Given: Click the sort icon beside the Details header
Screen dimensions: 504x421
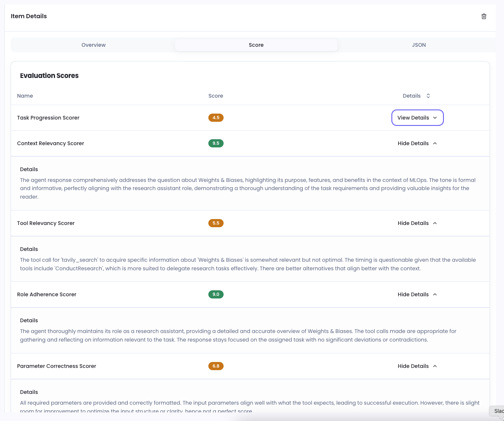Looking at the screenshot, I should (428, 95).
